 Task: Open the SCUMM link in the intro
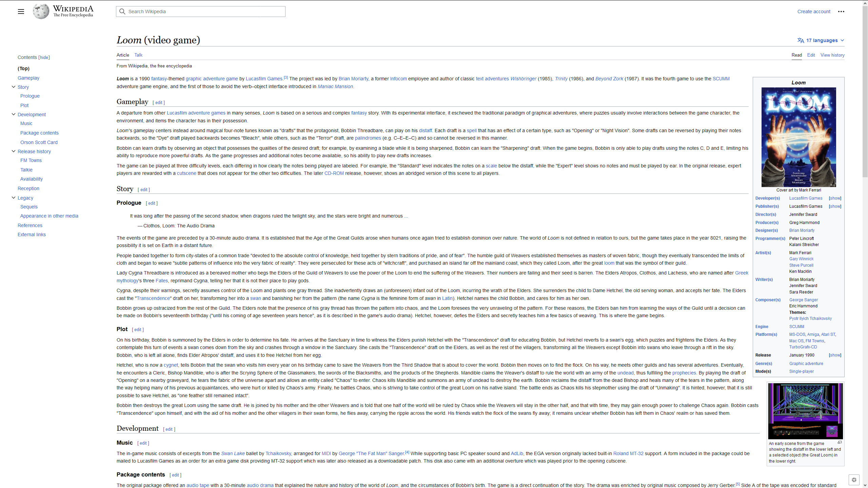[x=721, y=79]
